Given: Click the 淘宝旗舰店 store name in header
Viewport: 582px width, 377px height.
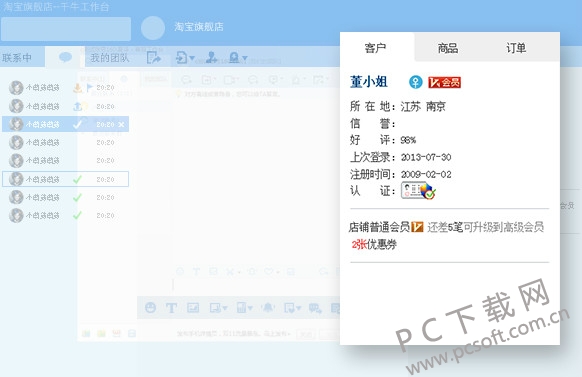Looking at the screenshot, I should (199, 27).
